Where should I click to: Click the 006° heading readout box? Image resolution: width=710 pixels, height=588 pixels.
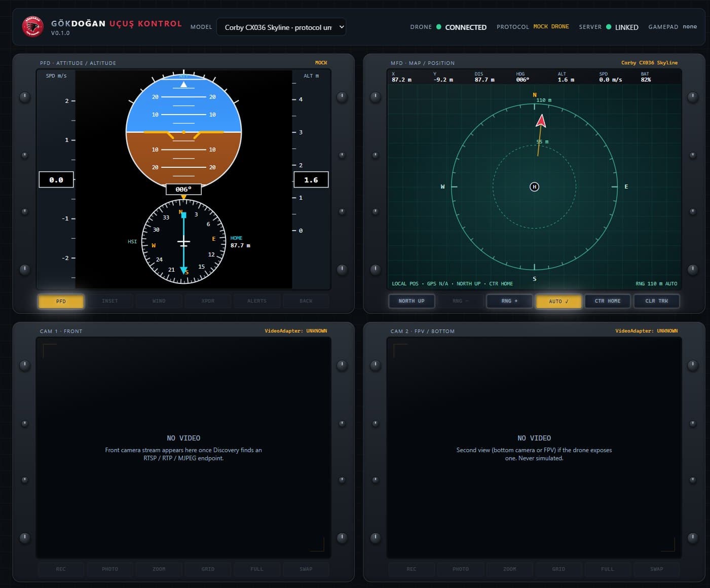(x=183, y=189)
